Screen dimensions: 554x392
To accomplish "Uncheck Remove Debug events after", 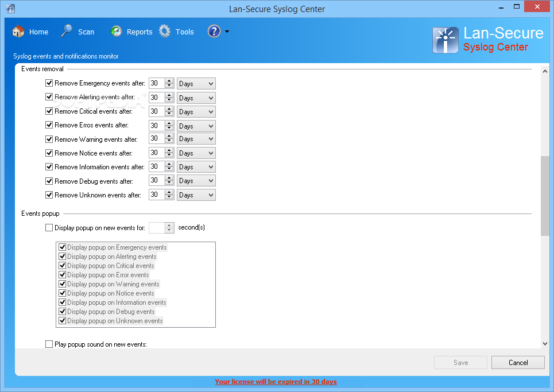I will point(49,181).
